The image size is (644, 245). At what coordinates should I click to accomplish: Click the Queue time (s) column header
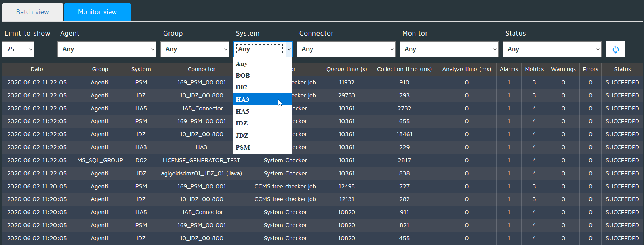pos(347,69)
